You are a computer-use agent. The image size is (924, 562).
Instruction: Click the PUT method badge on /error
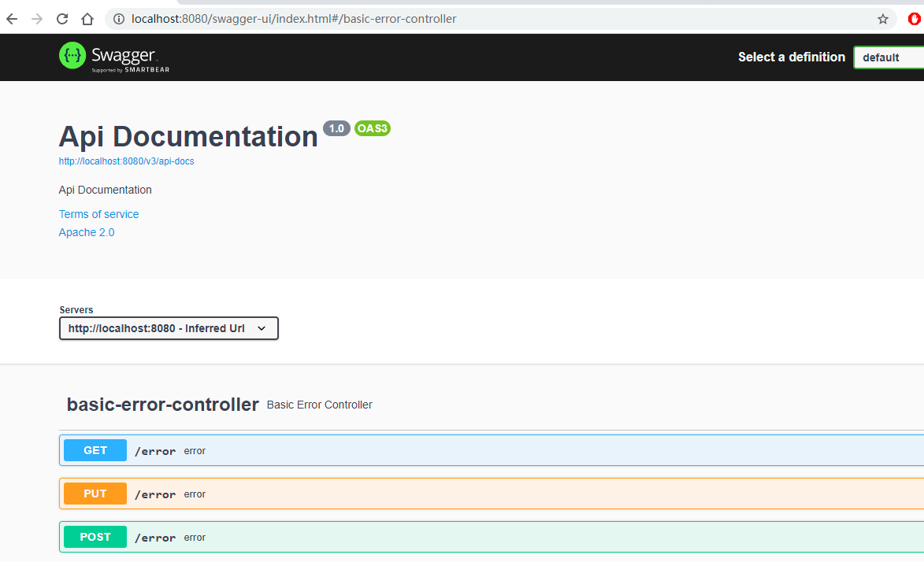click(x=95, y=493)
